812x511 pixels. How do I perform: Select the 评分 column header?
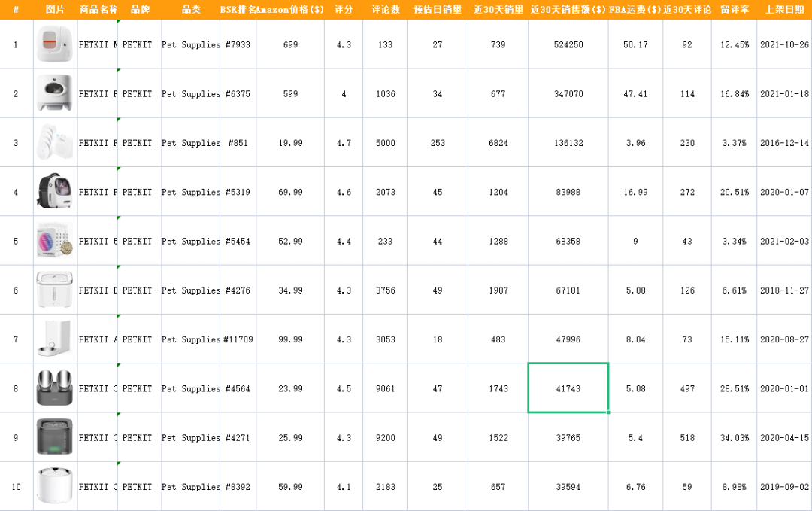click(x=344, y=9)
